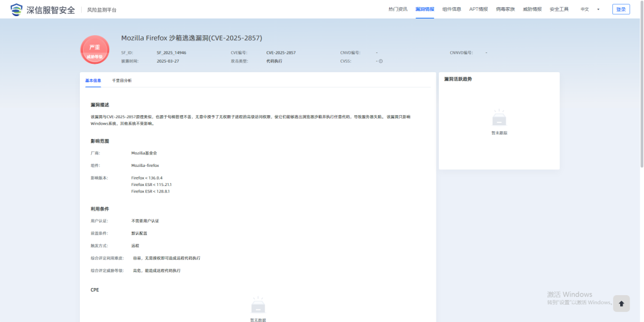Click the value 不需要用户认证

pos(145,221)
